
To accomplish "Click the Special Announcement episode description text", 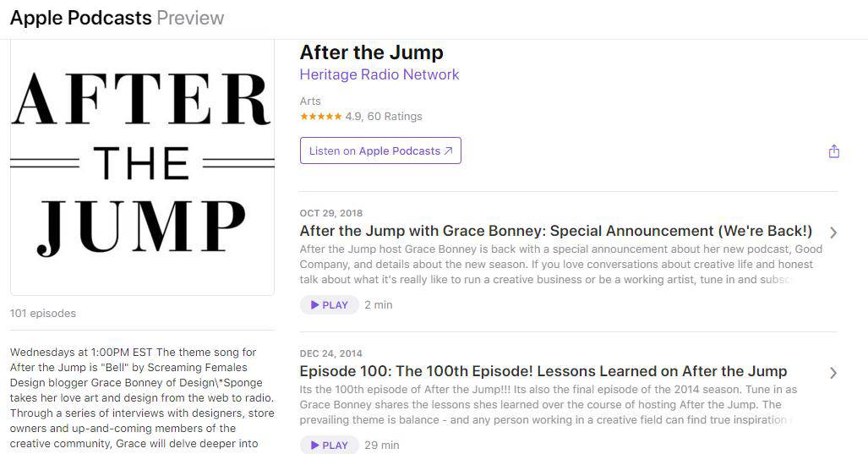I will pyautogui.click(x=560, y=264).
